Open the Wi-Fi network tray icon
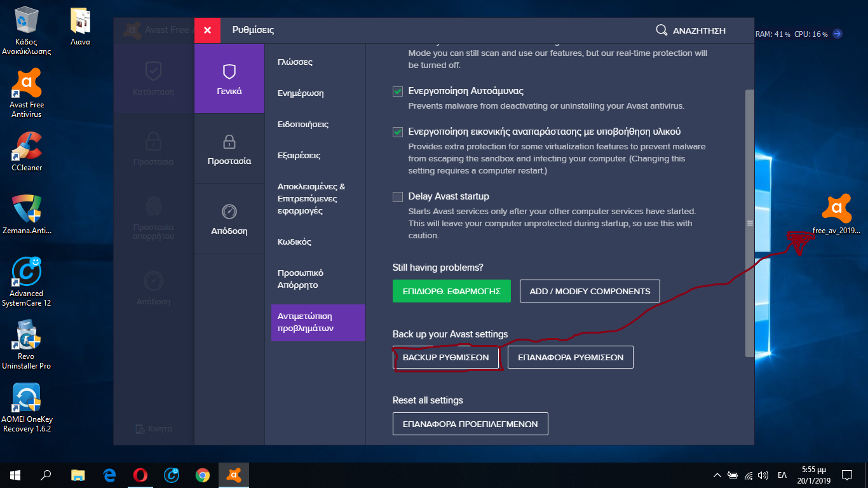Viewport: 868px width, 488px height. click(x=749, y=475)
